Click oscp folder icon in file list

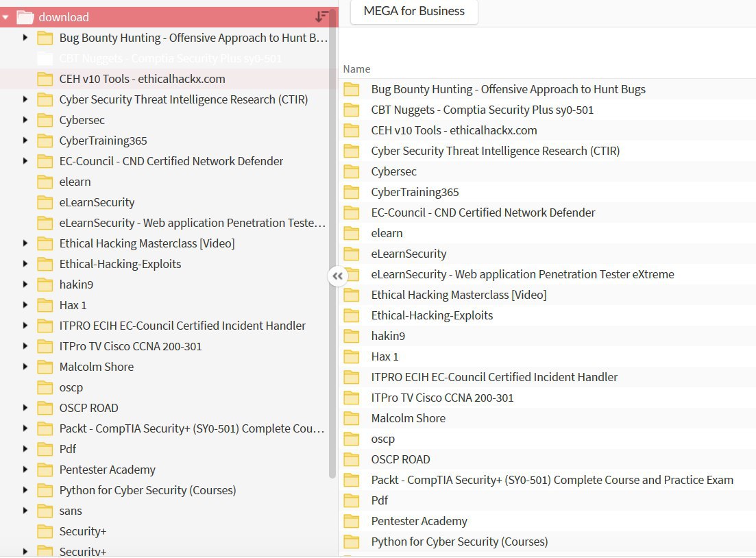pos(352,439)
